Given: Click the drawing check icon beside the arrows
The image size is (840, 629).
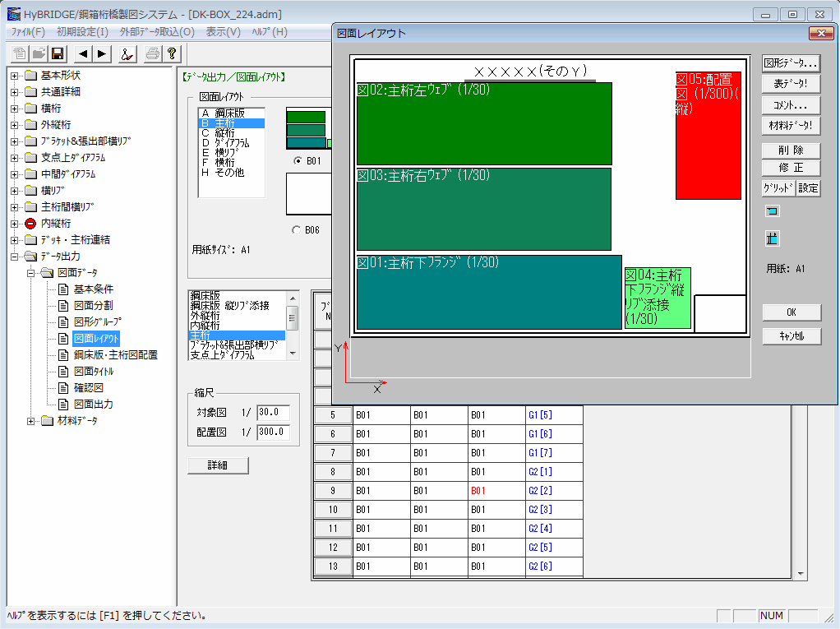Looking at the screenshot, I should point(127,53).
